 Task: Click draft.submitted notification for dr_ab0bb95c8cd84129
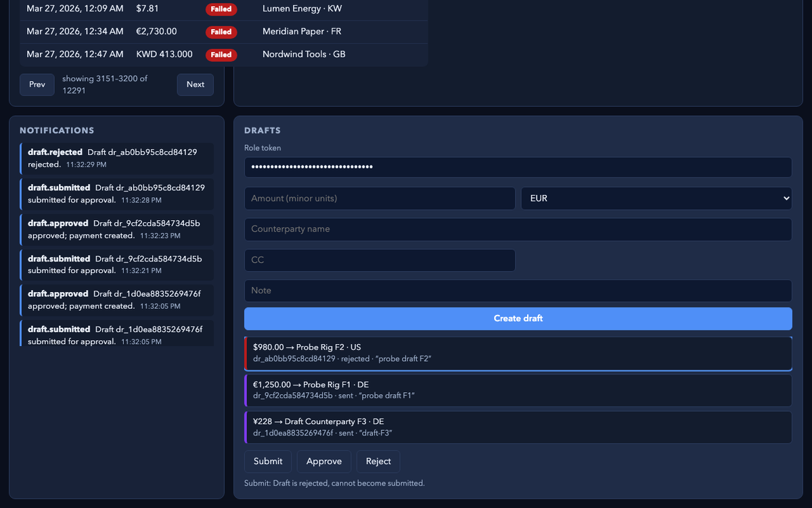117,194
